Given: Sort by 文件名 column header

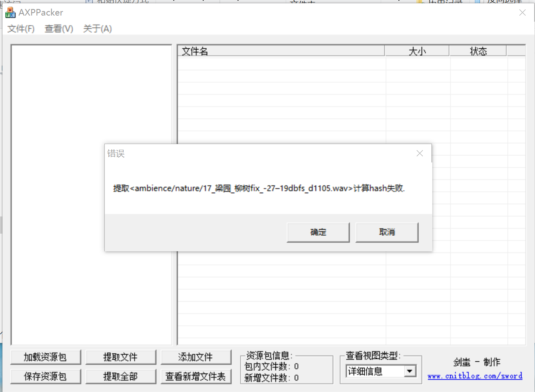Looking at the screenshot, I should coord(281,51).
